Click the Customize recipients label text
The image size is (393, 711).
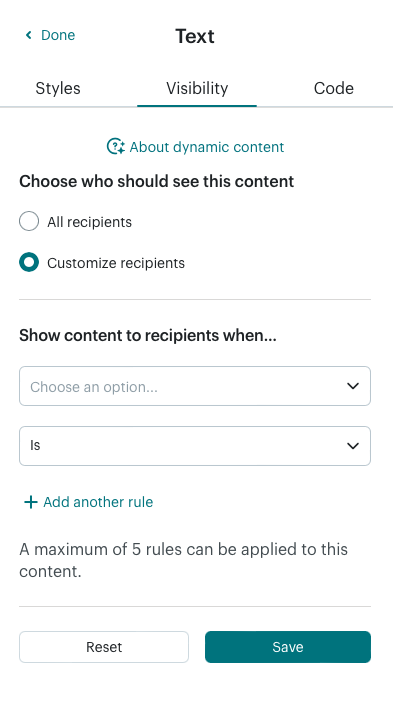coord(116,263)
